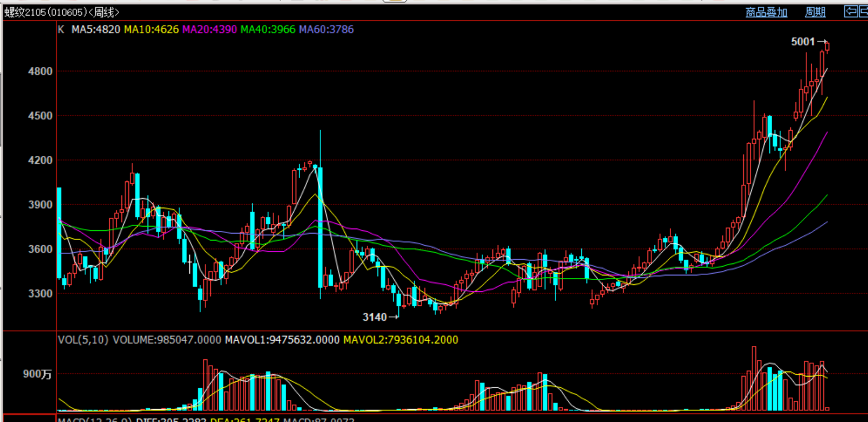Click the MA60:3786 indicator label
The image size is (868, 422).
coord(326,30)
